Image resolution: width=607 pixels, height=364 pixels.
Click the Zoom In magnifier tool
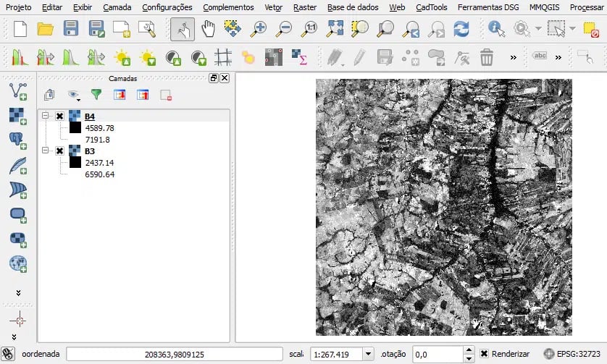[258, 30]
